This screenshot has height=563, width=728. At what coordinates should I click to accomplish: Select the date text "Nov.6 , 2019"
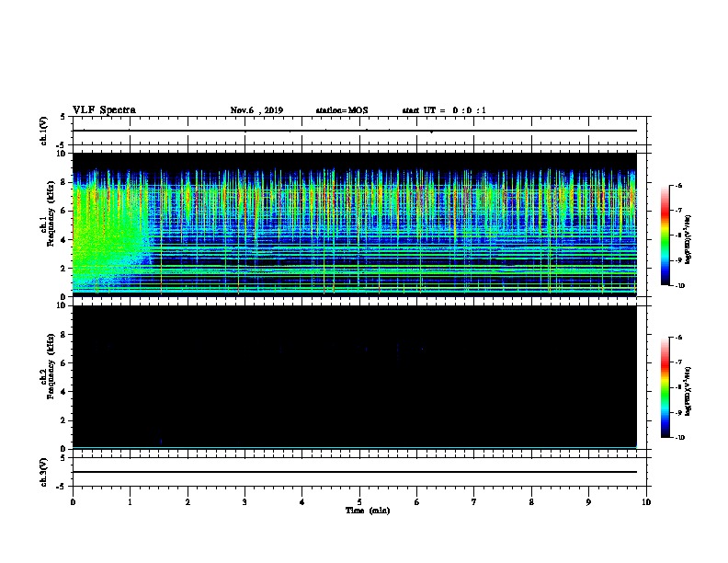pyautogui.click(x=256, y=110)
